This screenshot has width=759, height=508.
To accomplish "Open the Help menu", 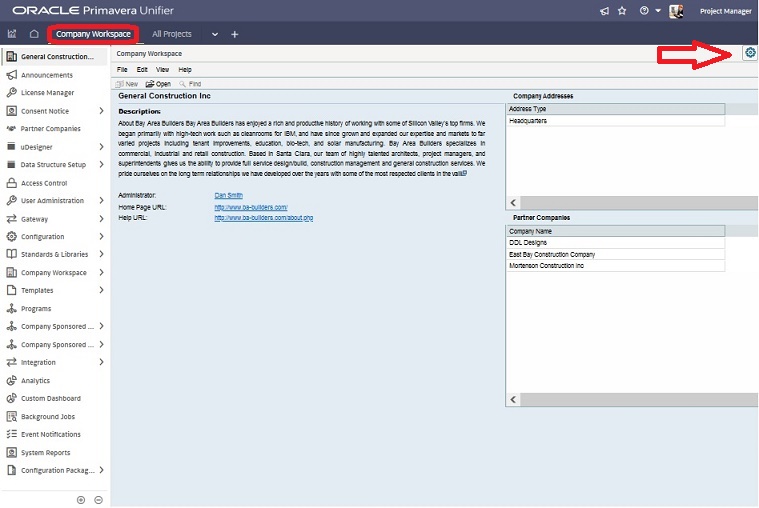I will tap(185, 70).
